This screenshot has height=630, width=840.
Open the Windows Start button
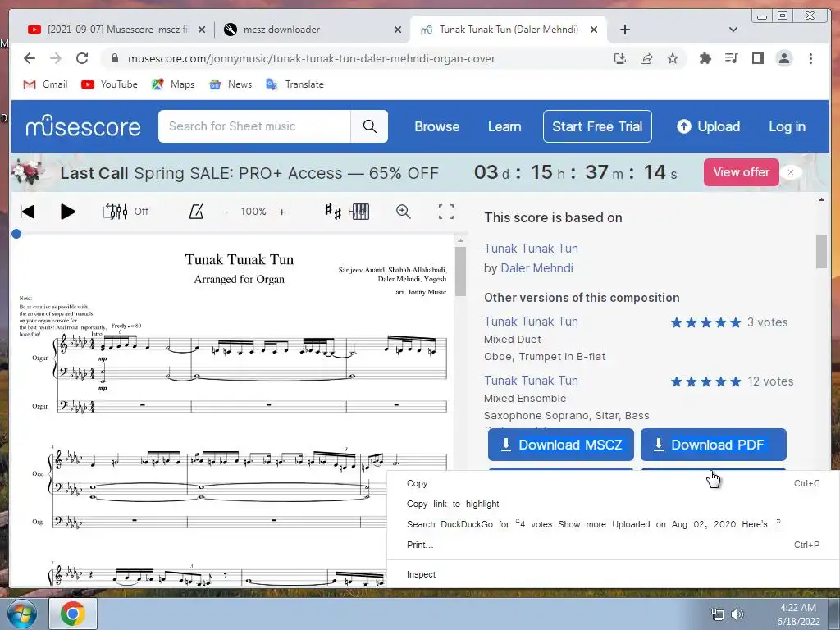[x=21, y=614]
